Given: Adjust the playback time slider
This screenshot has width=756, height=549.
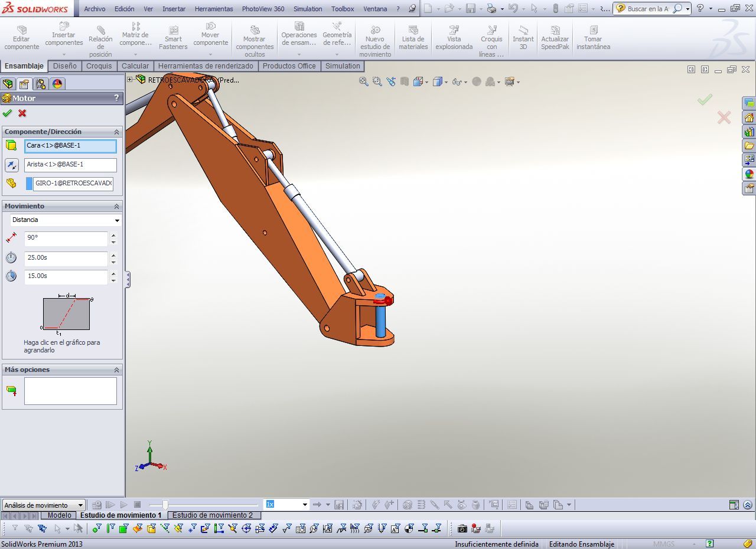Looking at the screenshot, I should [x=165, y=505].
